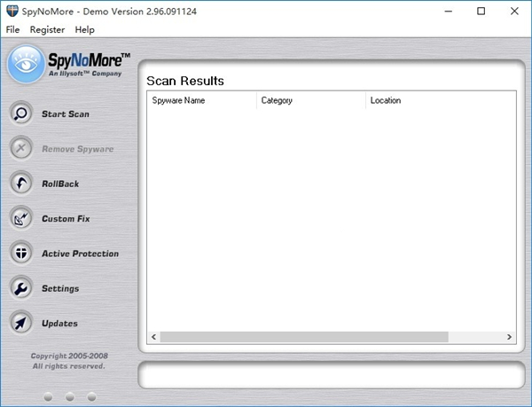Viewport: 532px width, 407px height.
Task: Sort by Spyware Name column header
Action: [201, 100]
